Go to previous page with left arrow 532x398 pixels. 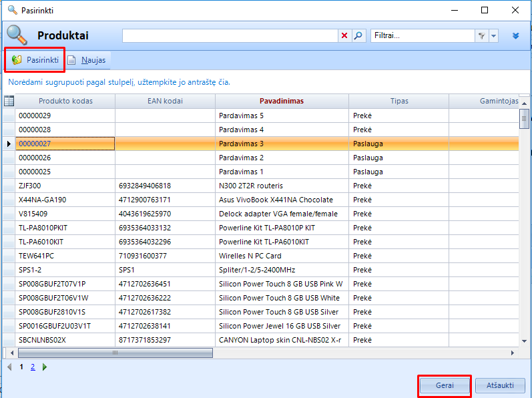pyautogui.click(x=9, y=367)
